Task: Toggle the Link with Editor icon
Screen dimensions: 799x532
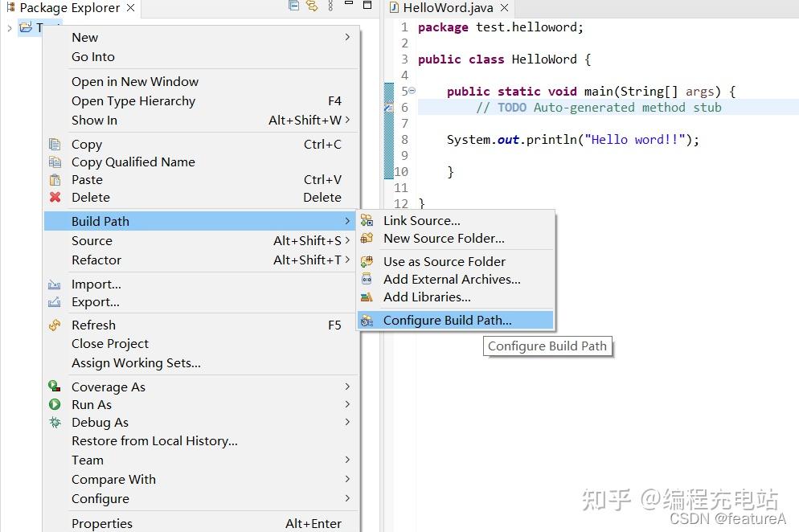Action: pos(313,6)
